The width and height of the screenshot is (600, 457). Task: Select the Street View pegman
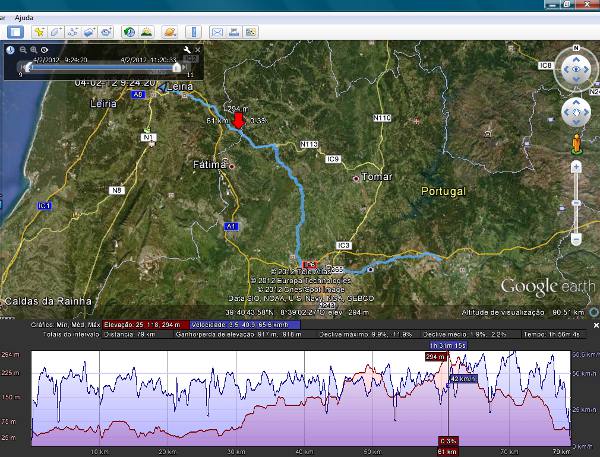(576, 145)
